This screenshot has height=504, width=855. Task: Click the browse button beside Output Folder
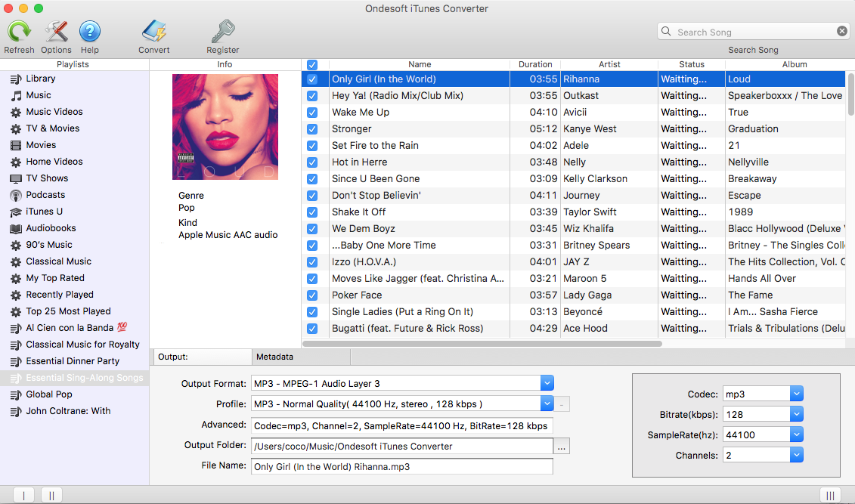[562, 447]
